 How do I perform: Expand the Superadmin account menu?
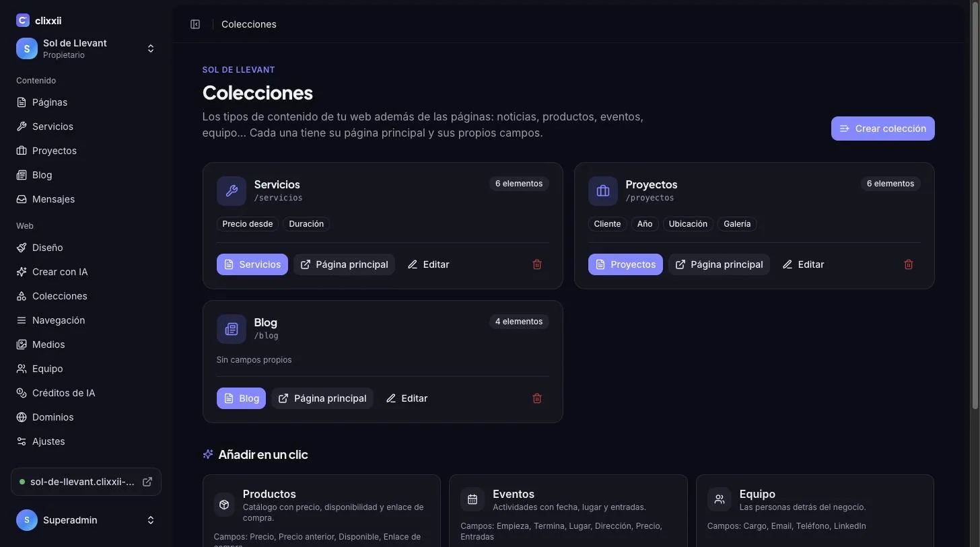tap(151, 520)
